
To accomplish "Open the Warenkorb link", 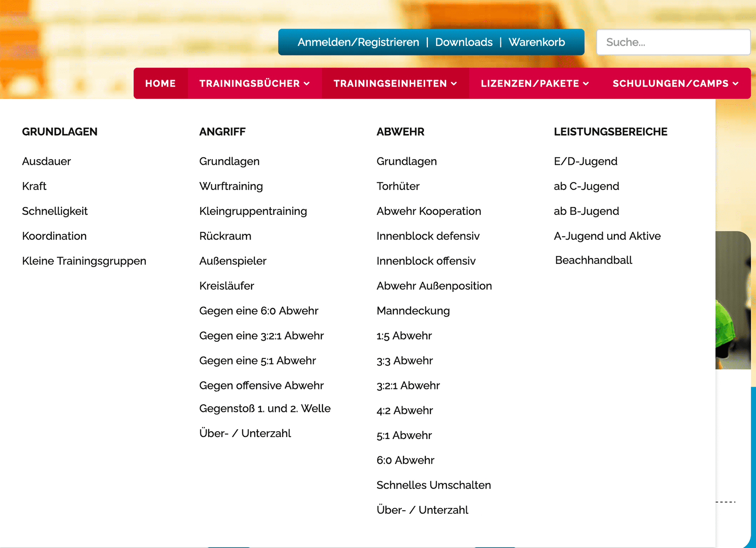I will click(x=537, y=42).
